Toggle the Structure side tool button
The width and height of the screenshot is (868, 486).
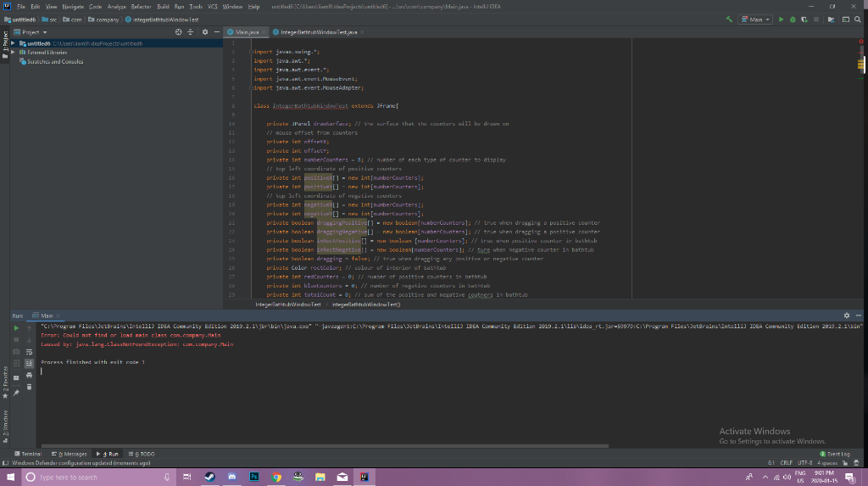coord(5,427)
